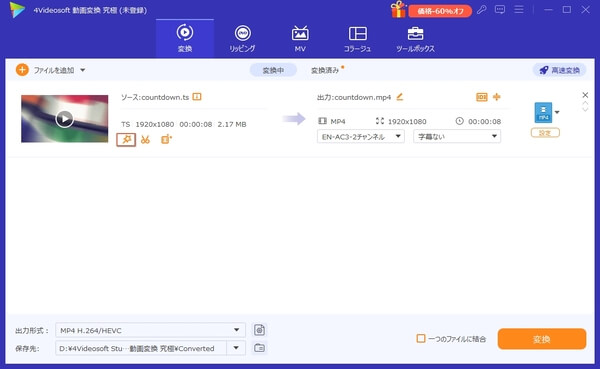The height and width of the screenshot is (369, 600).
Task: Open MP4 H.264/HEVC output format dropdown
Action: click(x=150, y=330)
